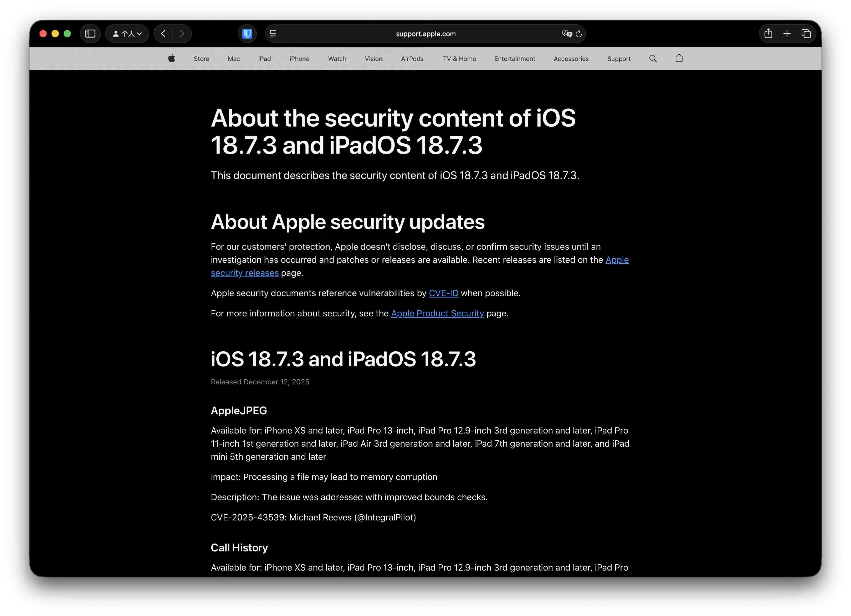Click the Apple logo in navigation
This screenshot has width=851, height=616.
[x=171, y=58]
